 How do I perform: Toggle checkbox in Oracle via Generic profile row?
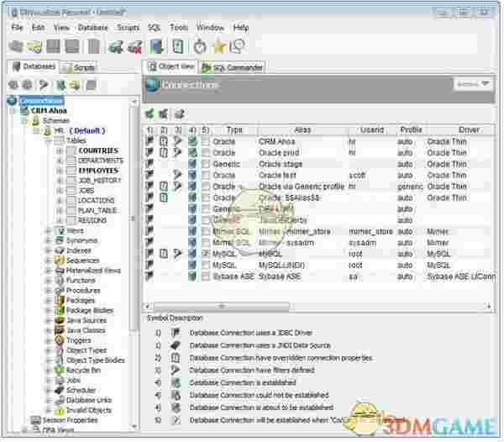(x=206, y=187)
